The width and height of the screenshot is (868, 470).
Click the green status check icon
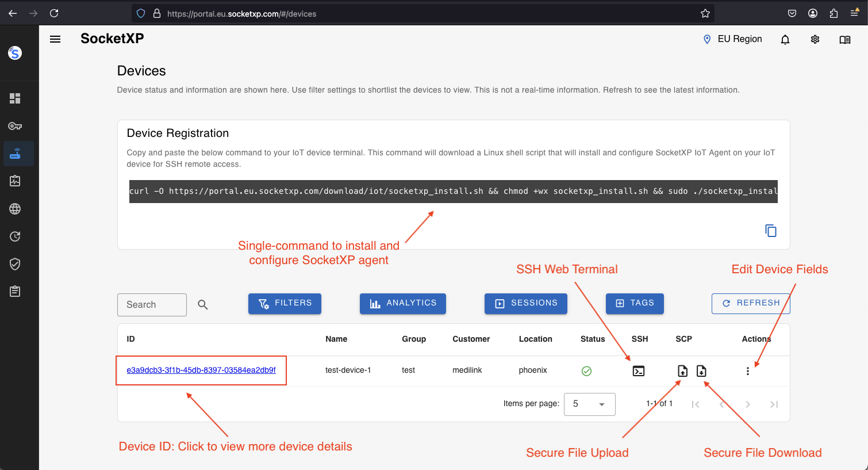586,371
